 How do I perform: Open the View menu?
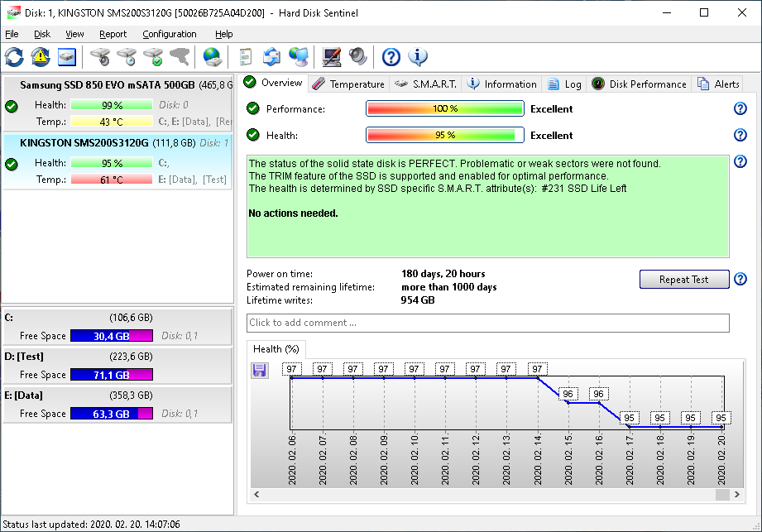point(74,34)
